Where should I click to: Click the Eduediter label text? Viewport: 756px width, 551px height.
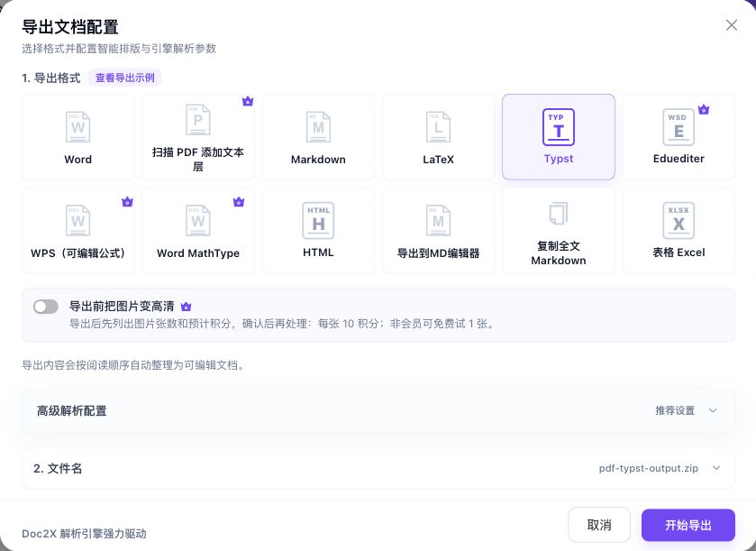[679, 158]
